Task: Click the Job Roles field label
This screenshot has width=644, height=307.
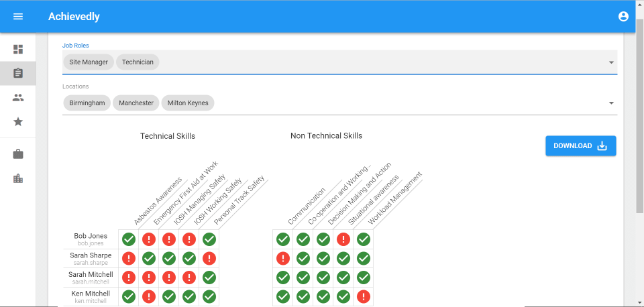Action: [x=76, y=46]
